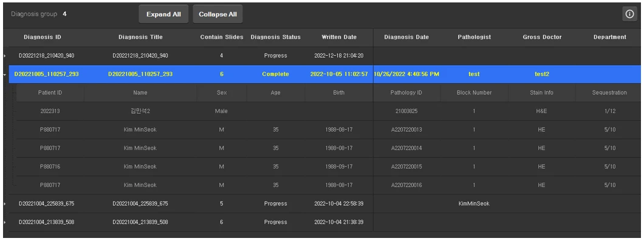Sort by the Diagnosis ID column header
644x241 pixels.
tap(43, 37)
